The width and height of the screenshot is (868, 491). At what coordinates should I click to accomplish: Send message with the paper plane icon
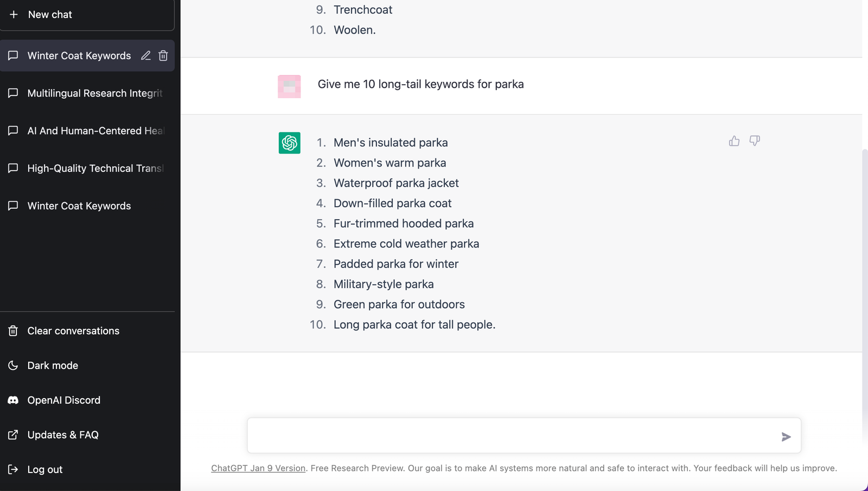coord(786,437)
